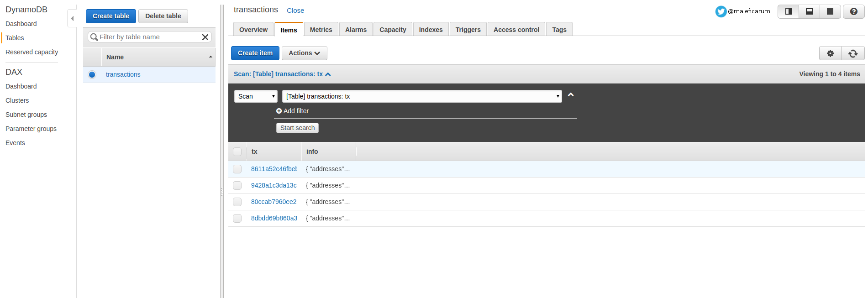Switch to bottom split layout icon
868x298 pixels.
pyautogui.click(x=809, y=11)
